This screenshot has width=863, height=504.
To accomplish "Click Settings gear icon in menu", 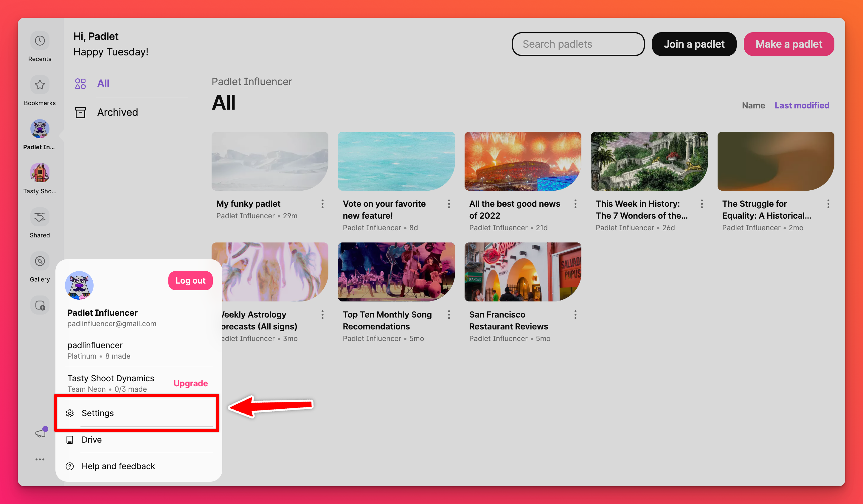I will coord(70,413).
